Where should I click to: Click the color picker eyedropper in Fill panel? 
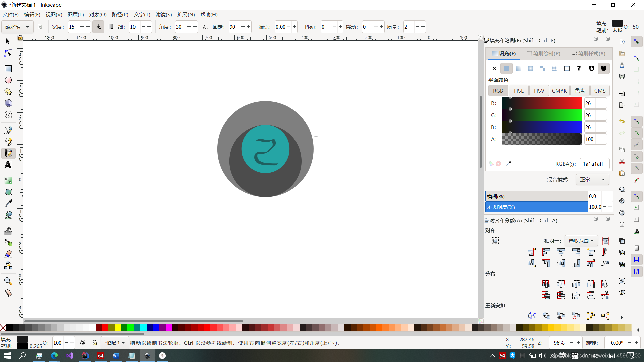(x=509, y=164)
